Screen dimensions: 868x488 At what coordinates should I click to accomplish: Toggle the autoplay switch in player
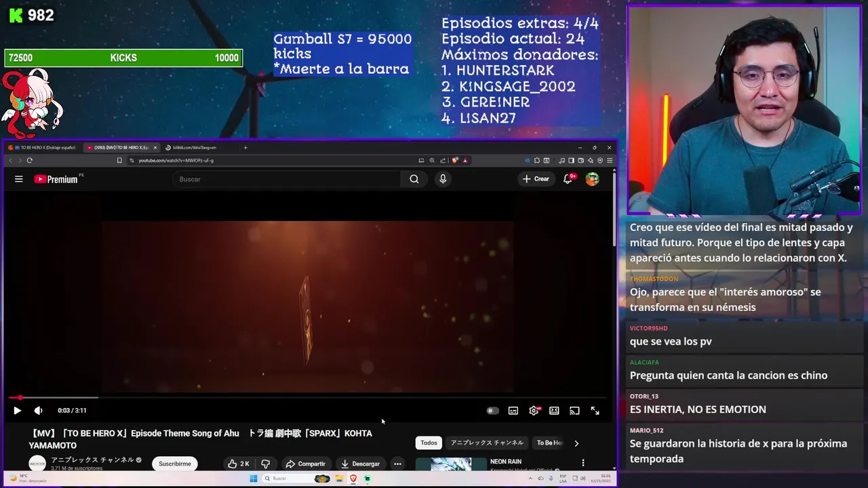tap(492, 410)
